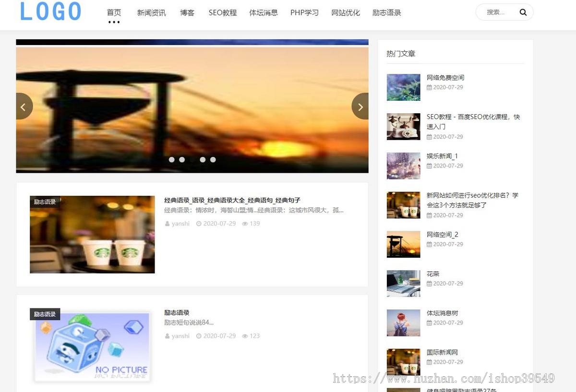Image resolution: width=576 pixels, height=392 pixels.
Task: Click the 热门文章 sidebar heading
Action: pyautogui.click(x=401, y=54)
